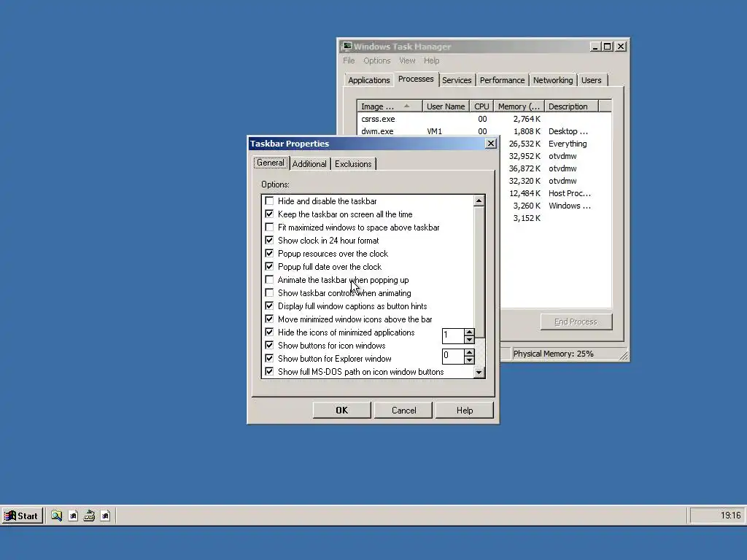Select dwm.exe process row
This screenshot has width=747, height=560.
point(484,131)
